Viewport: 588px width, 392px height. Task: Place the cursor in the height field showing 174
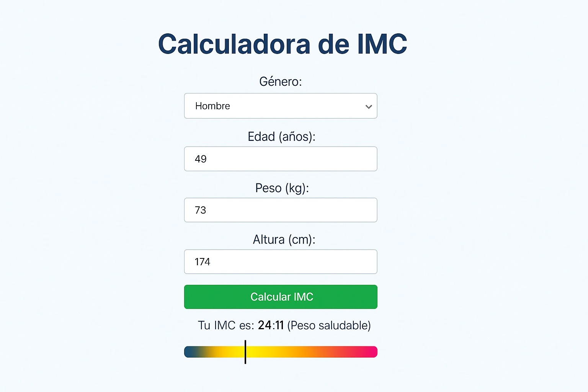280,261
